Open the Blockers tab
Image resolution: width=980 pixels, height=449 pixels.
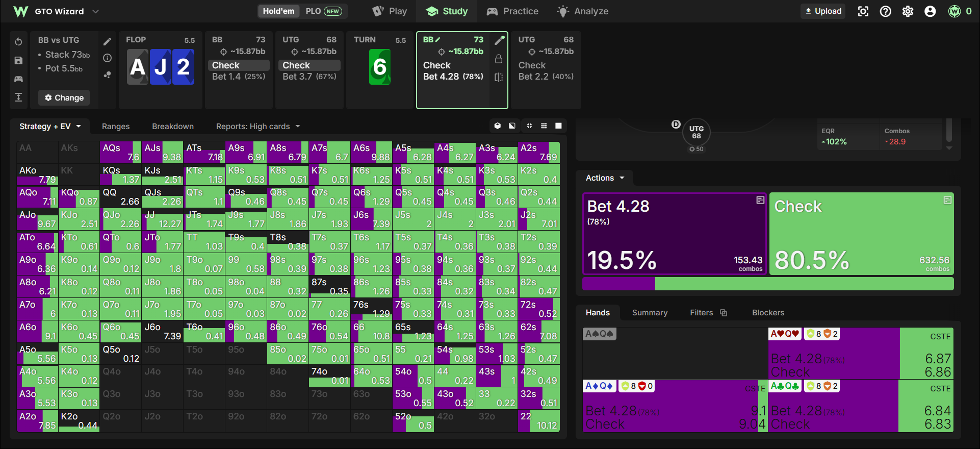pos(768,313)
